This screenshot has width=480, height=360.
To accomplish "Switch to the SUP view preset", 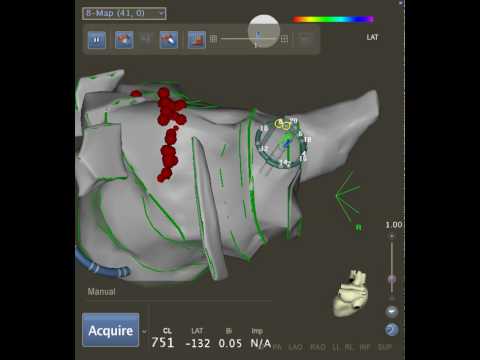I will [385, 348].
